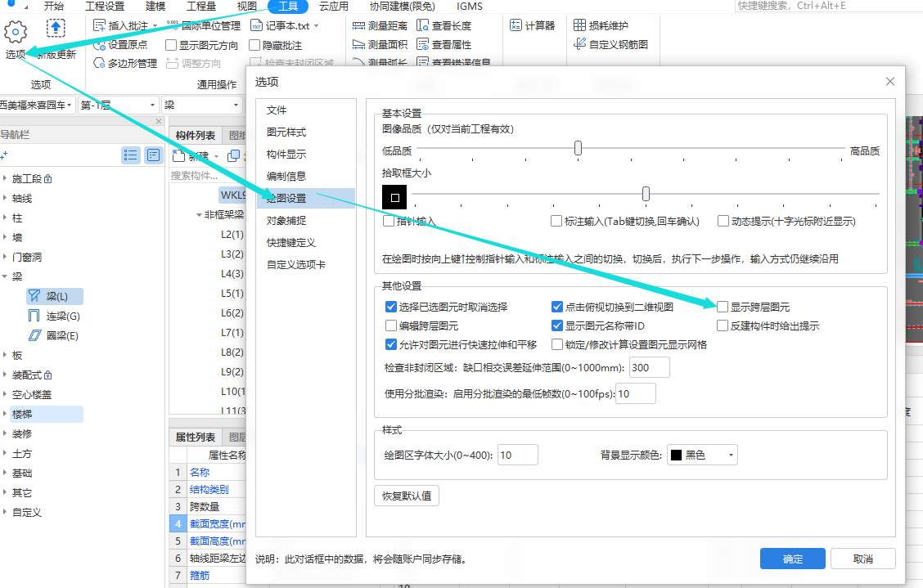Expand the 装修 tree node
The height and width of the screenshot is (588, 923).
click(5, 433)
